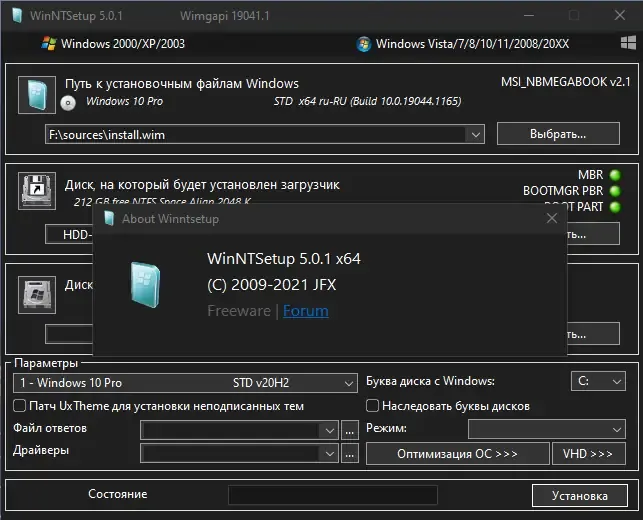Close the About Winntsetup dialog
Screen dimensions: 643x520
tap(552, 218)
